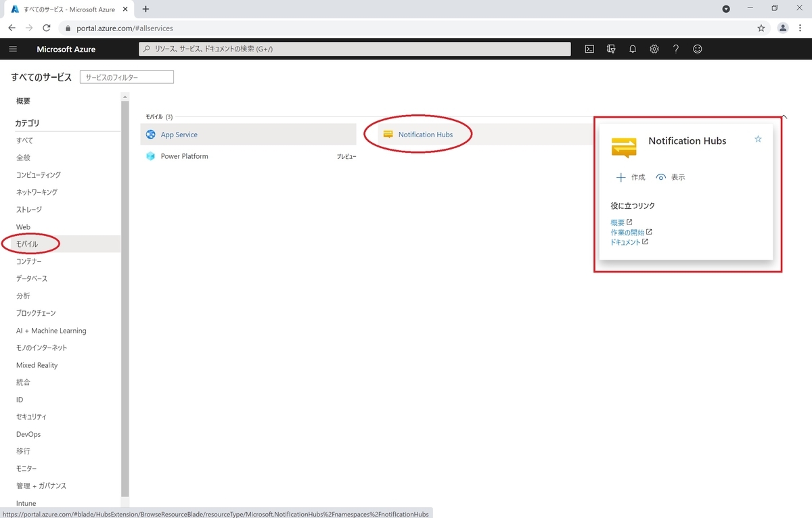Open directory and subscription filter icon
The height and width of the screenshot is (518, 812).
[x=611, y=49]
